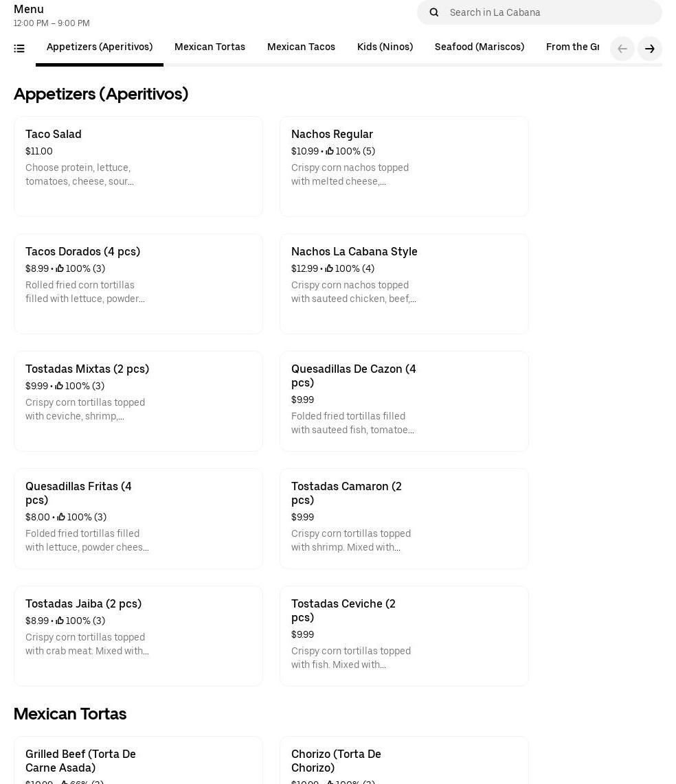Click the search magnifier icon
Image resolution: width=676 pixels, height=784 pixels.
click(x=433, y=12)
